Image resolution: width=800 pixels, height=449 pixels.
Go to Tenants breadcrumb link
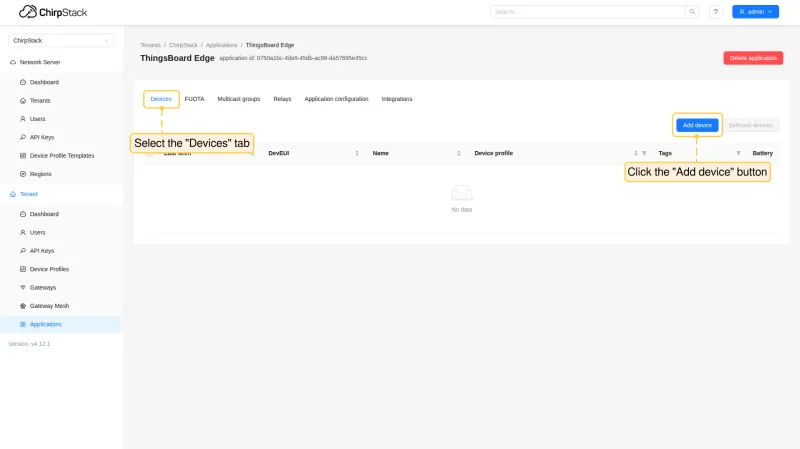(x=151, y=45)
